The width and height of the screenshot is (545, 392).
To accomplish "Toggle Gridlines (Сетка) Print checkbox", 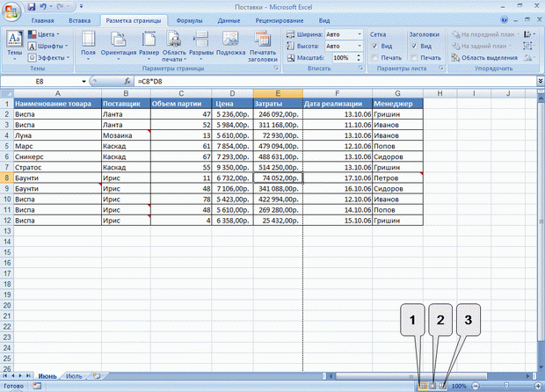I will (x=374, y=58).
